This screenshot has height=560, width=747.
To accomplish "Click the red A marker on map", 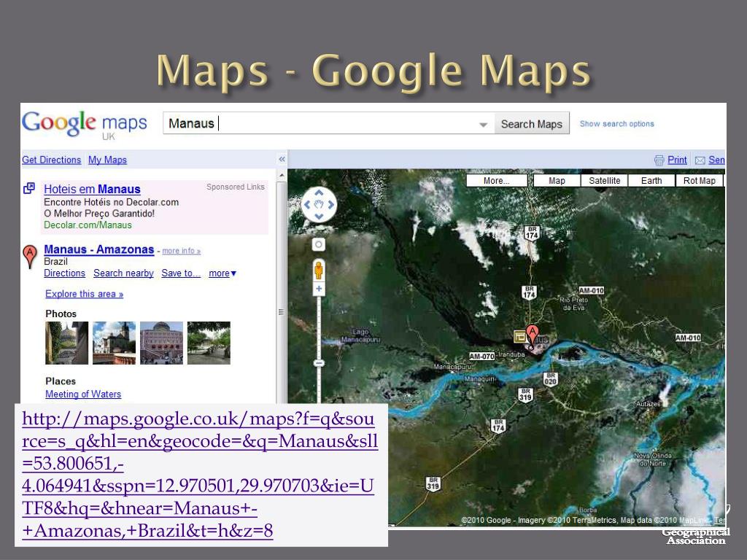I will pos(532,336).
